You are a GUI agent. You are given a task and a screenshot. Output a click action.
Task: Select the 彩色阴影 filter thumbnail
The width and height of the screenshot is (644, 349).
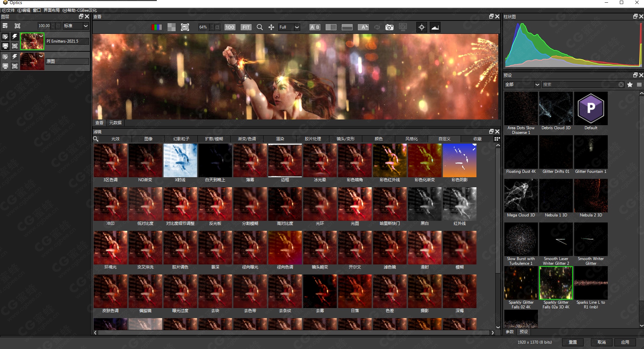(x=460, y=160)
